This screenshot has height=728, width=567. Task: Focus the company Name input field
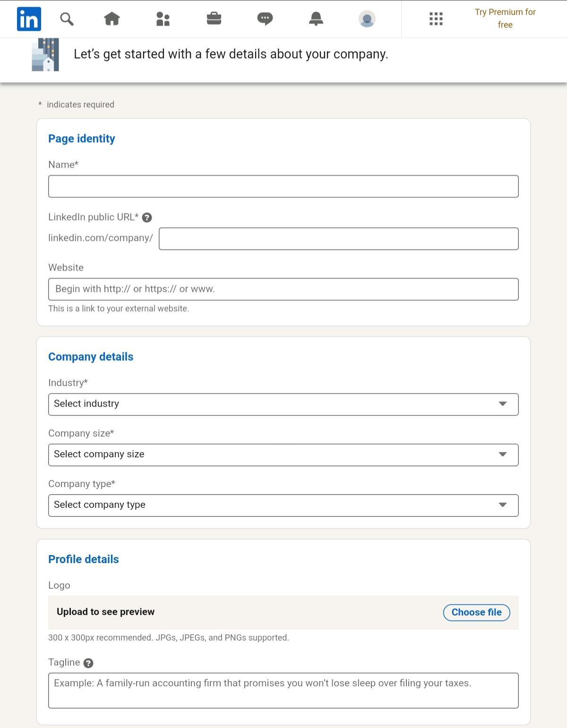tap(283, 187)
